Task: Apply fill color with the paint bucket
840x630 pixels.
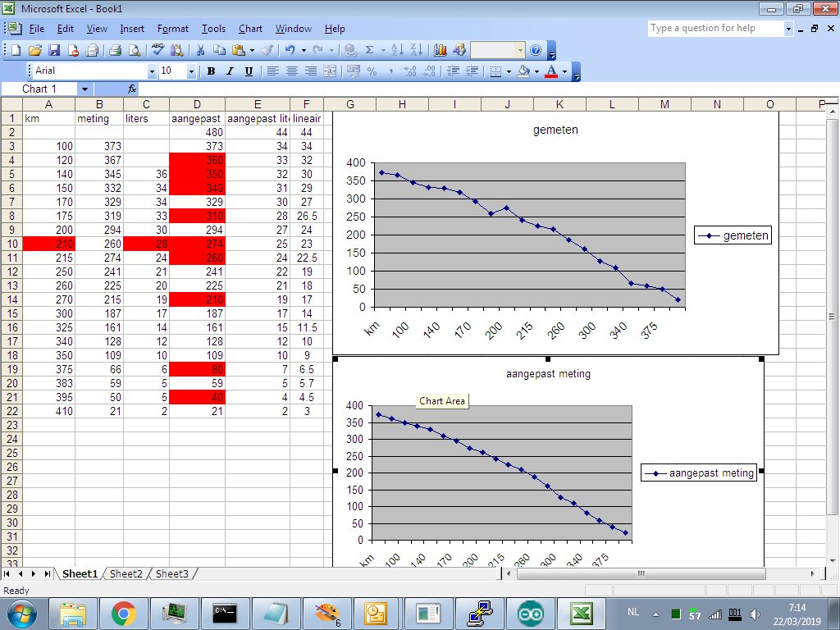Action: [524, 71]
